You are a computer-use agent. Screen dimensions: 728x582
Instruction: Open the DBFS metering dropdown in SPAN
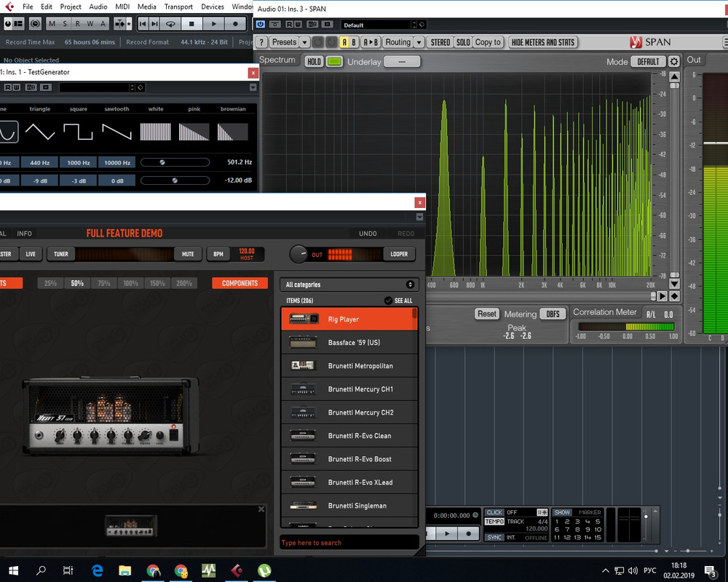coord(553,314)
